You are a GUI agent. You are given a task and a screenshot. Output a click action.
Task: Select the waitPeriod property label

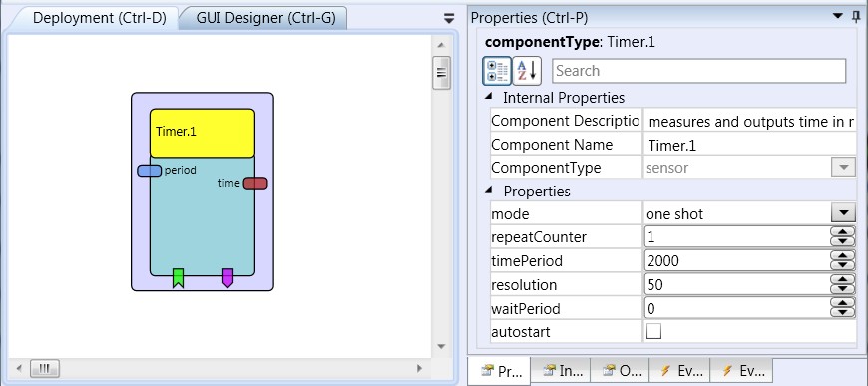pos(526,308)
